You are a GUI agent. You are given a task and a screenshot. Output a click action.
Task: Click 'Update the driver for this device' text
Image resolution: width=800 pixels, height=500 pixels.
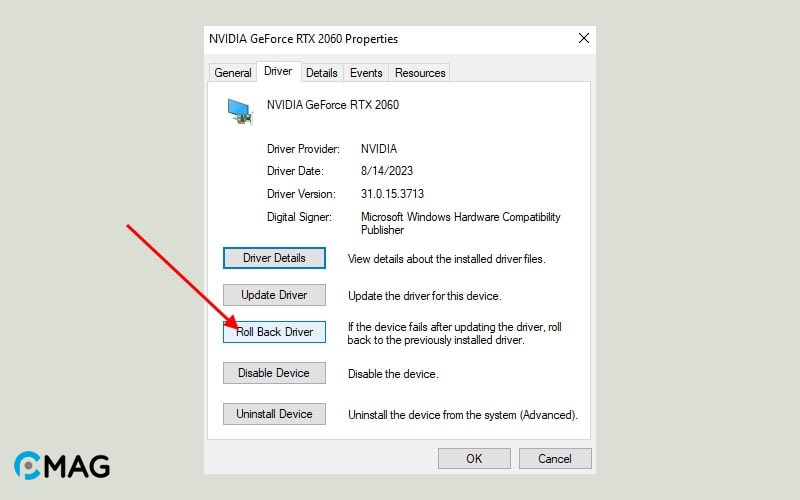424,296
